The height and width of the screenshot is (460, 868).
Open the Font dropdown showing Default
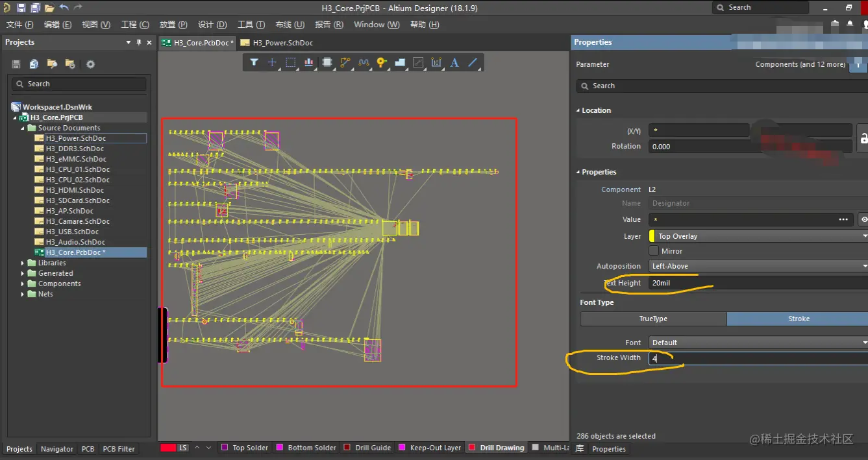coord(758,343)
